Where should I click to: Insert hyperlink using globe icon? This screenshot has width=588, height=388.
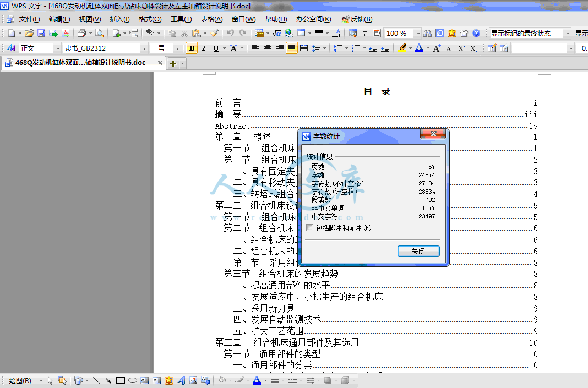coord(288,34)
